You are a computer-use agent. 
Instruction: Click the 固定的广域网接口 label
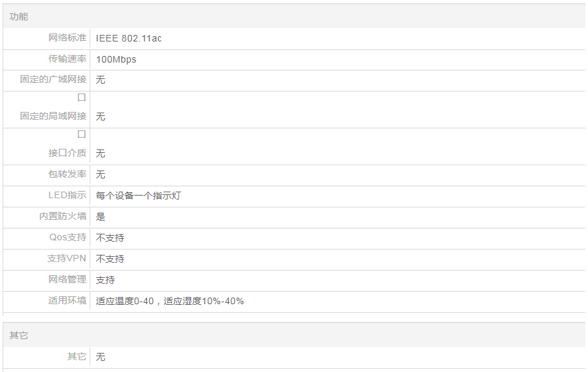(53, 80)
